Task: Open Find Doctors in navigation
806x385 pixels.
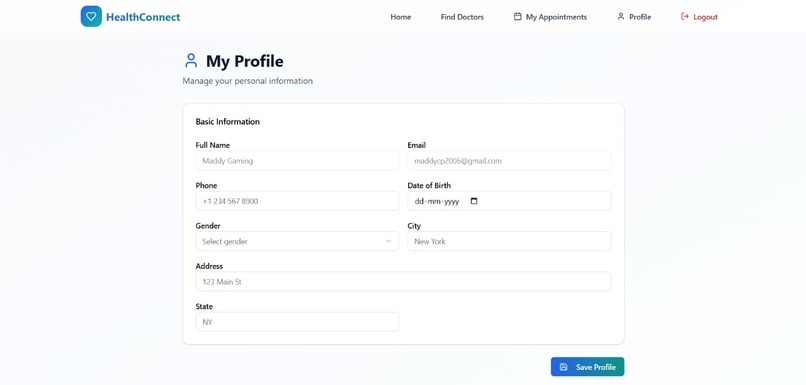Action: (x=462, y=17)
